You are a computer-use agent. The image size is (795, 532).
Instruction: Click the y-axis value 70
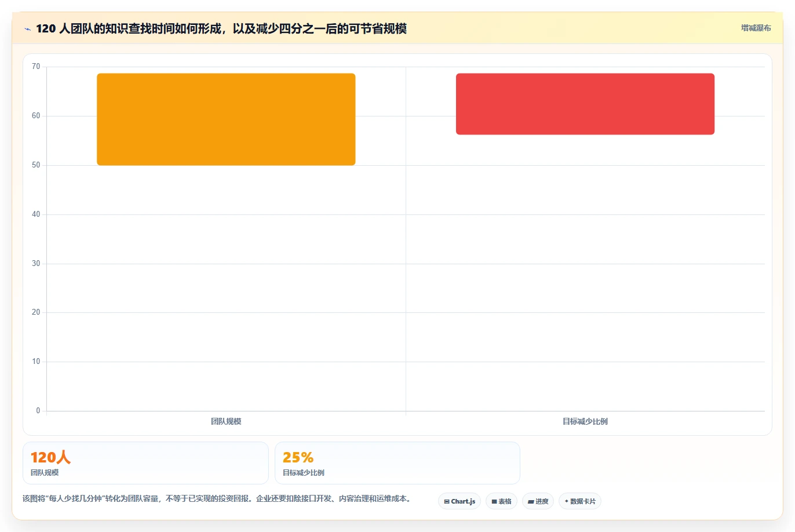point(36,67)
